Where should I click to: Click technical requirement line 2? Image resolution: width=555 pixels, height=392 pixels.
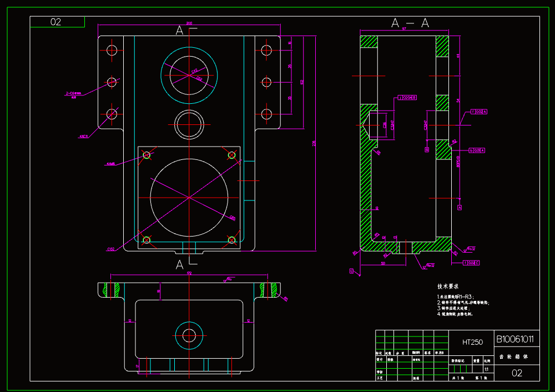[x=463, y=303]
